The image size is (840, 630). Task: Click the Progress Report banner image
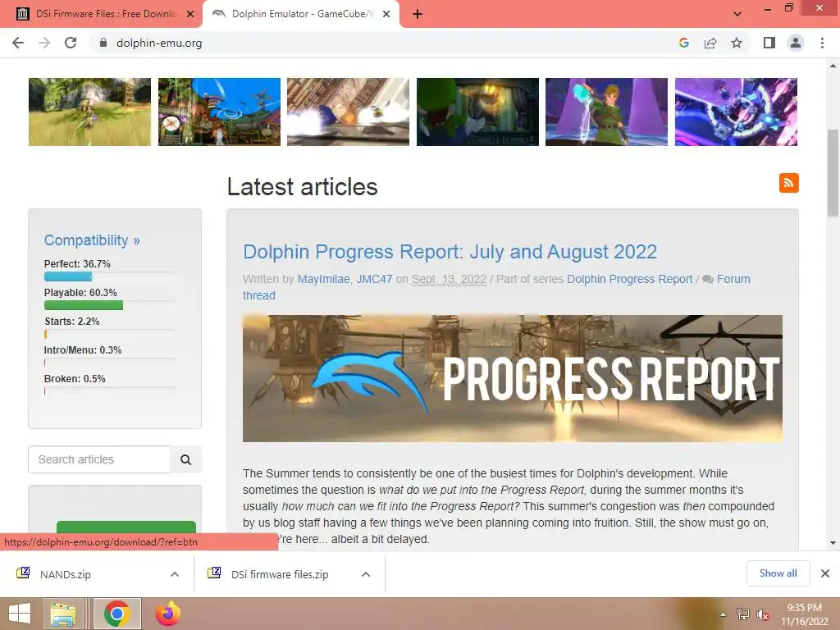pyautogui.click(x=512, y=379)
